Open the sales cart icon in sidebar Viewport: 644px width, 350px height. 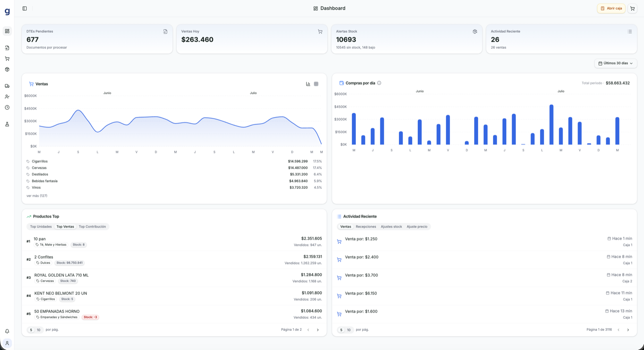7,59
